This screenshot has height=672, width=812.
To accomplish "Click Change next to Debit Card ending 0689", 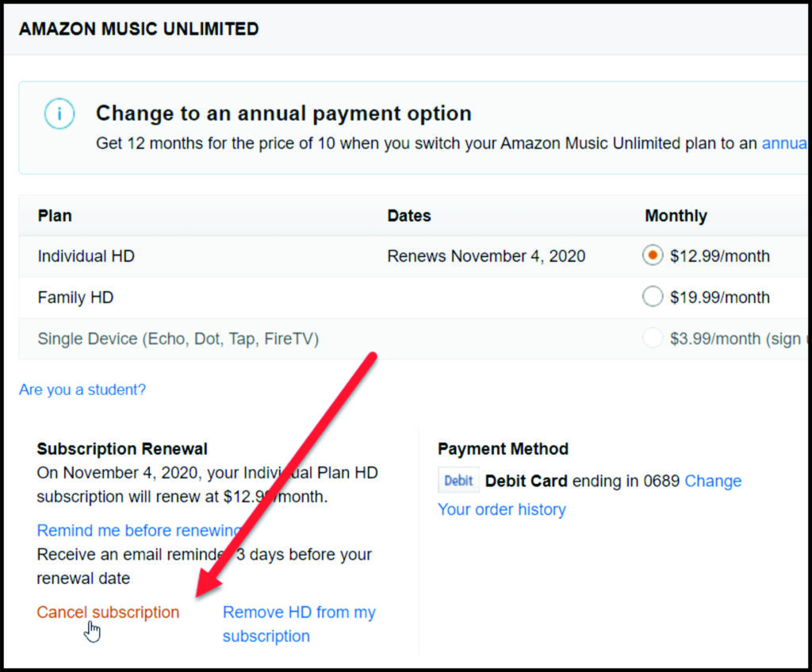I will click(x=713, y=481).
